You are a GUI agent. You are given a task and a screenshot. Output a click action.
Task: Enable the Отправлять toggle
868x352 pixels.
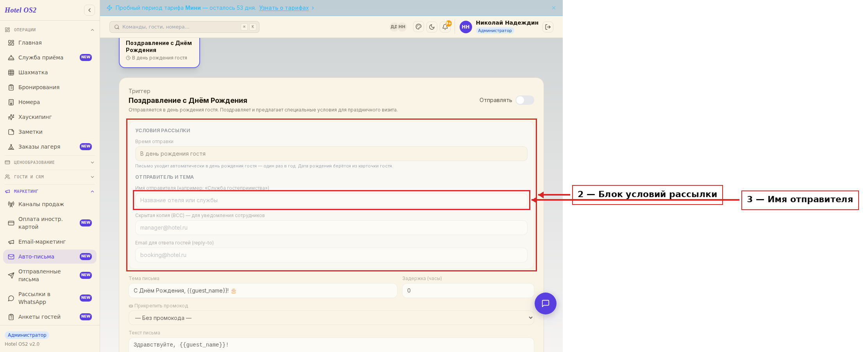(x=524, y=100)
